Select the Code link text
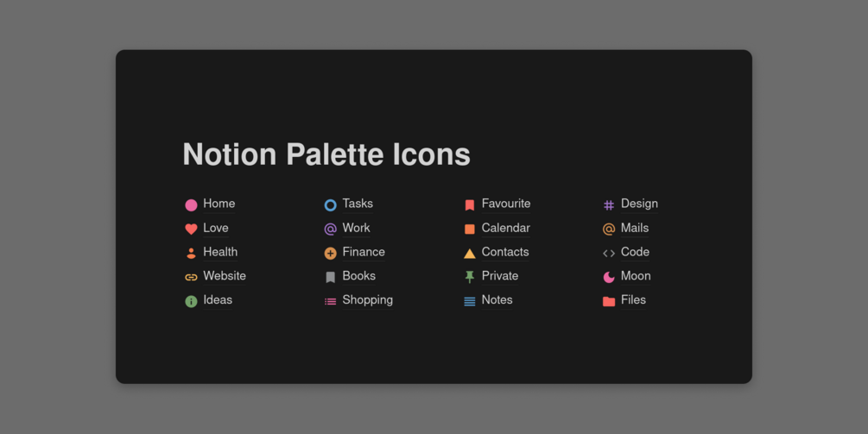Screen dimensions: 868x434 (635, 252)
